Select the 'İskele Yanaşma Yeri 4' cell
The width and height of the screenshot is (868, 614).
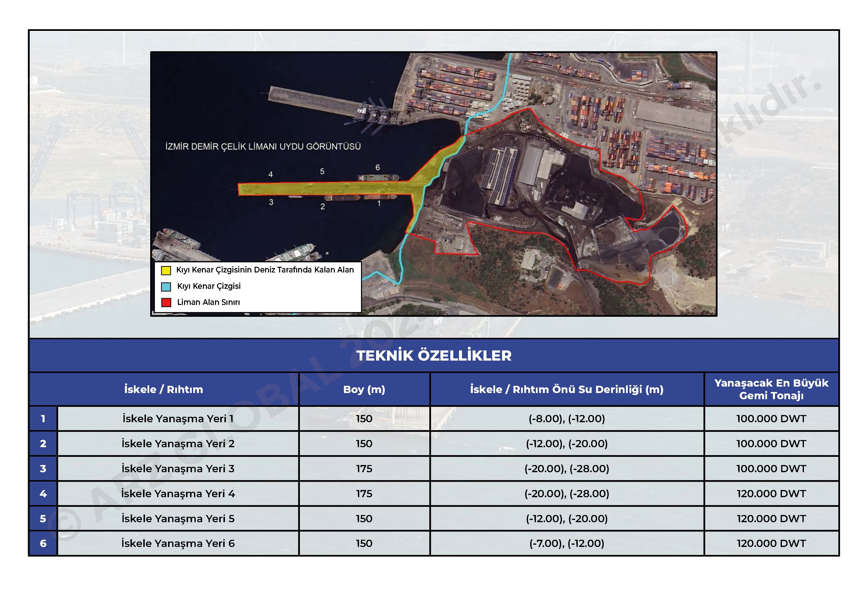point(178,494)
